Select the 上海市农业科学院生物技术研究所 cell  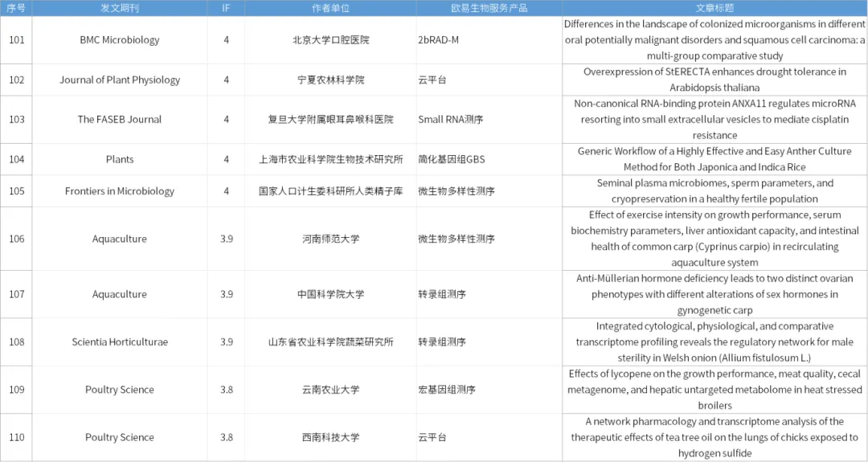tap(330, 159)
